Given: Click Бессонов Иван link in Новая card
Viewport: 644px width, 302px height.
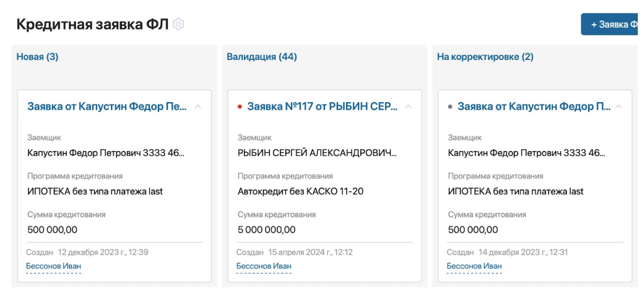Looking at the screenshot, I should (53, 267).
